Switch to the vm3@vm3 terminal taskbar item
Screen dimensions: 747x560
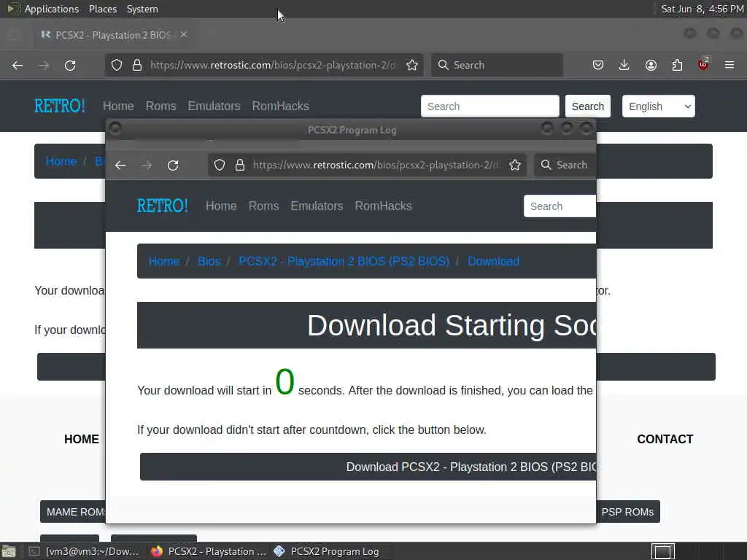pyautogui.click(x=84, y=551)
